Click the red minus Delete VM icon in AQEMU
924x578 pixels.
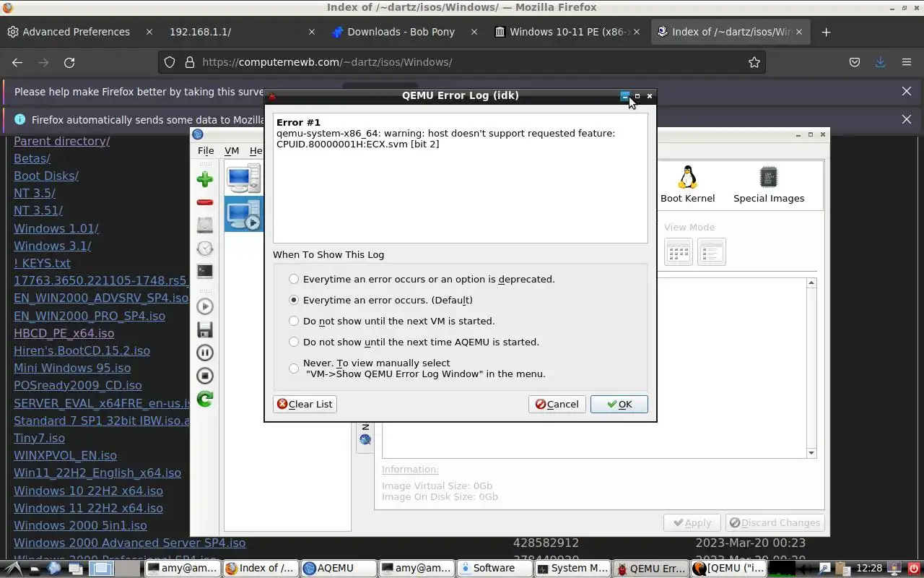click(205, 202)
